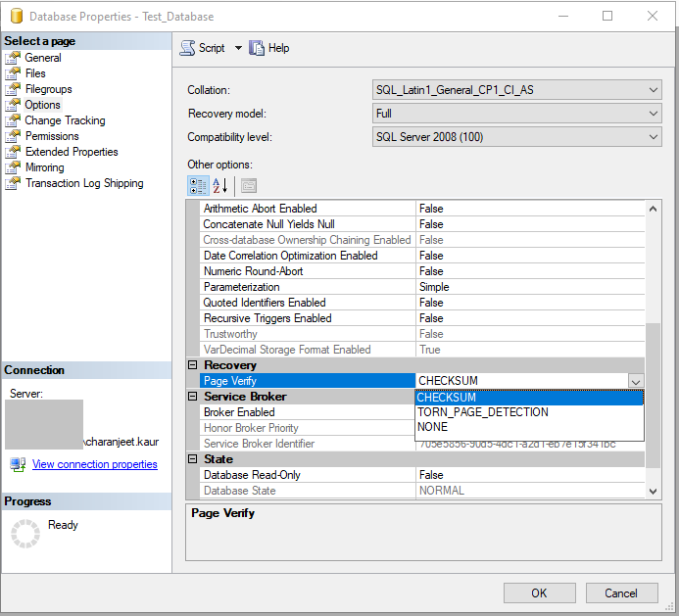This screenshot has width=679, height=616.
Task: Select the Database State row
Action: click(x=421, y=491)
